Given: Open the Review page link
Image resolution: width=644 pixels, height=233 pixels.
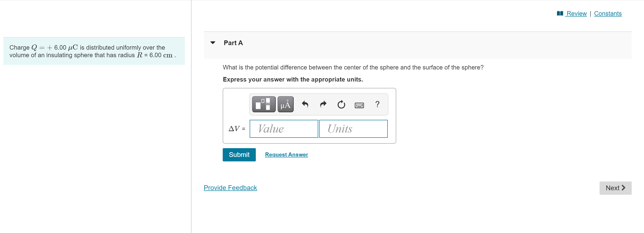Looking at the screenshot, I should click(x=576, y=13).
